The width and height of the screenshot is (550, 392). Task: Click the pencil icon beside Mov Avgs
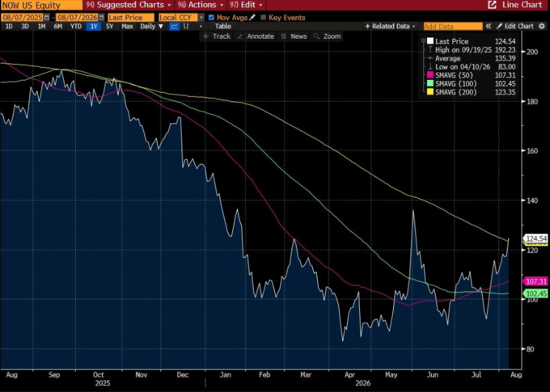[x=252, y=17]
